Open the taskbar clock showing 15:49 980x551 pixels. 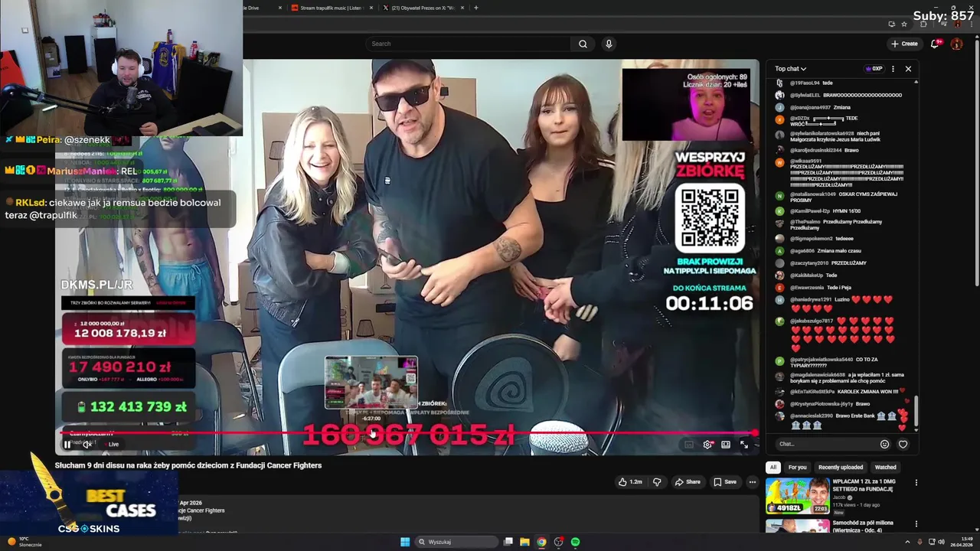[963, 542]
